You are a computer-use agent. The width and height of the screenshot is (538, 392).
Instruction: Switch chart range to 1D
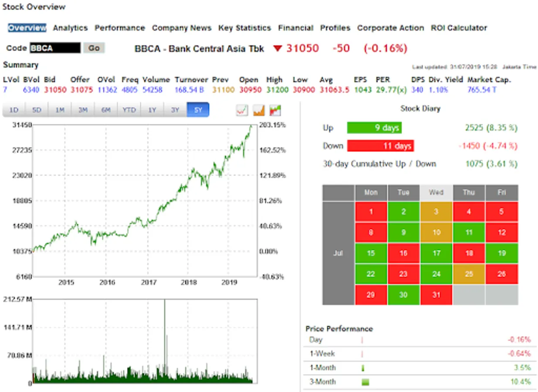pos(14,110)
